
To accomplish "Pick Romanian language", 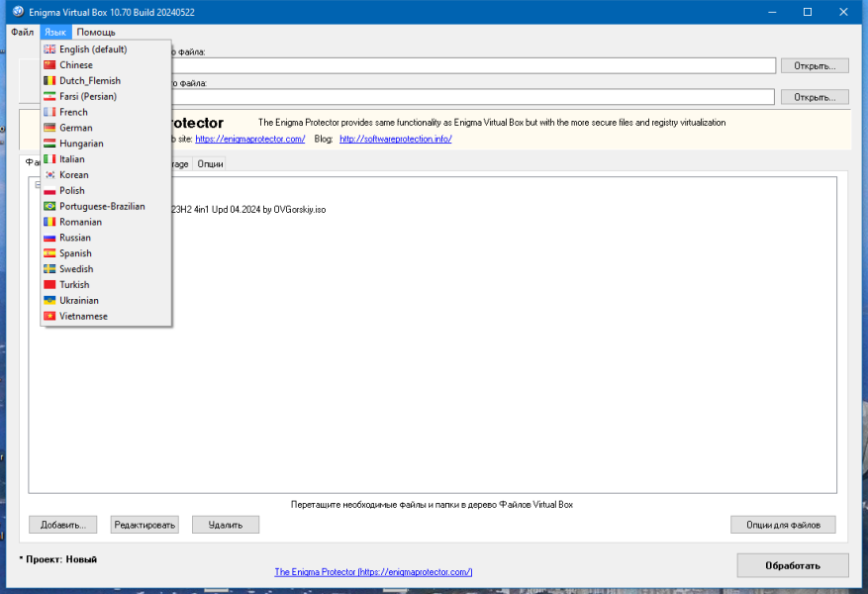I will (x=106, y=222).
